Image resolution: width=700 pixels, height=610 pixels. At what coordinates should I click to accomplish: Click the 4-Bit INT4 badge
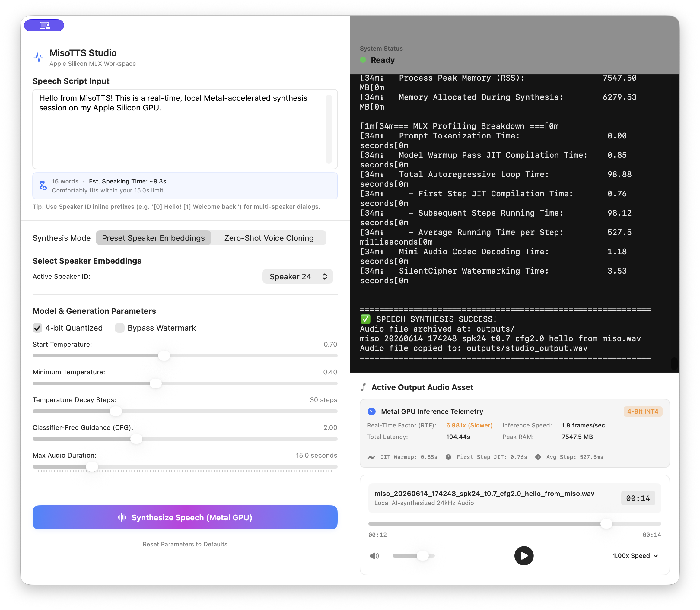[642, 411]
